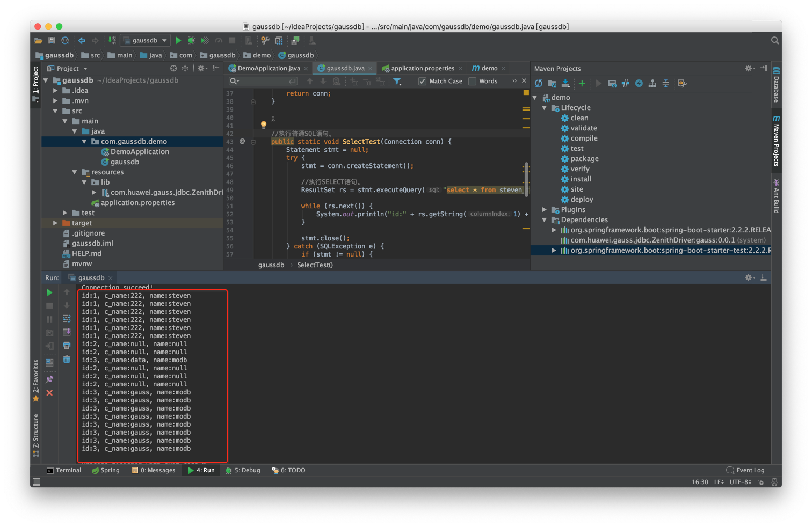Start a Debug session

pos(191,40)
